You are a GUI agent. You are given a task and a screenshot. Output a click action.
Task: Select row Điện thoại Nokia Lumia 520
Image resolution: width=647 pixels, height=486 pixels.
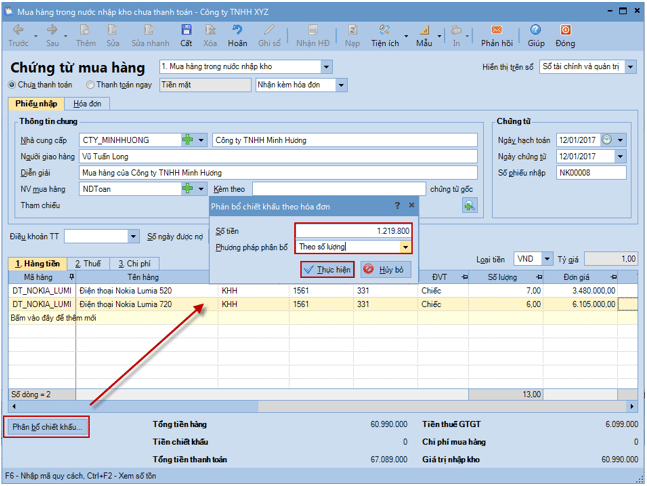click(323, 290)
